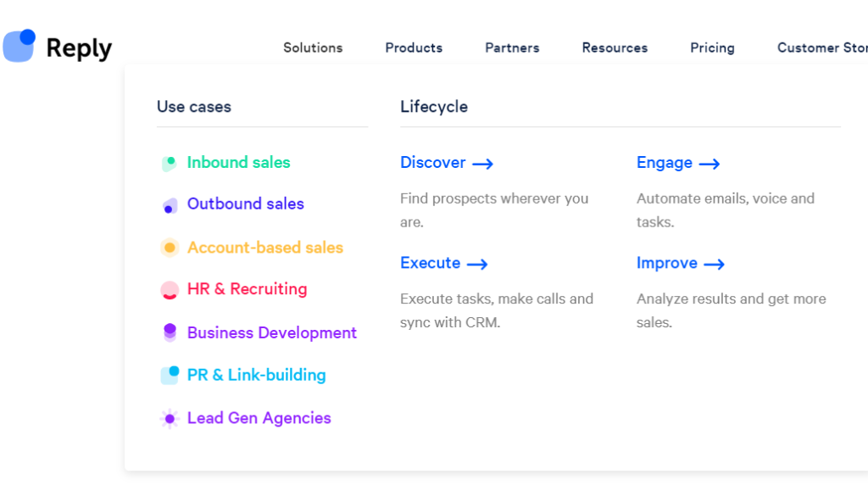This screenshot has height=491, width=868.
Task: Click the Reply logo icon
Action: (x=19, y=46)
